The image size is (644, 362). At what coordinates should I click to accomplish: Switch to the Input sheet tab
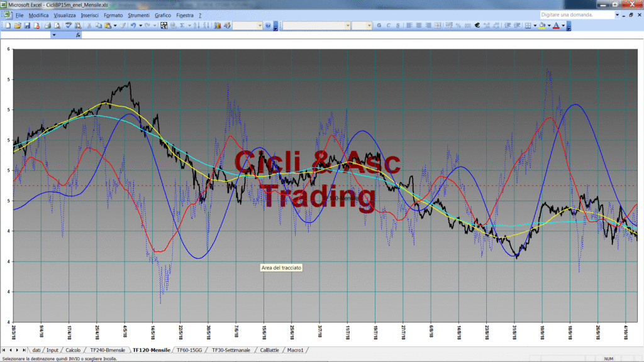tap(52, 350)
